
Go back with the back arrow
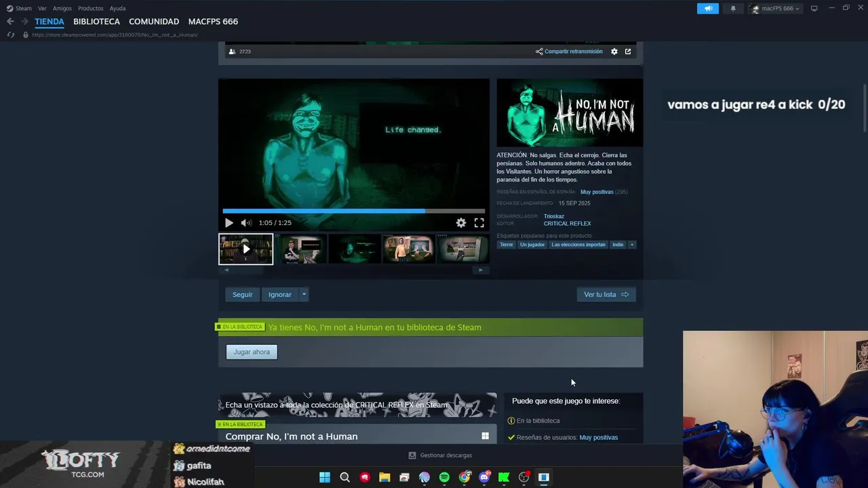click(10, 22)
